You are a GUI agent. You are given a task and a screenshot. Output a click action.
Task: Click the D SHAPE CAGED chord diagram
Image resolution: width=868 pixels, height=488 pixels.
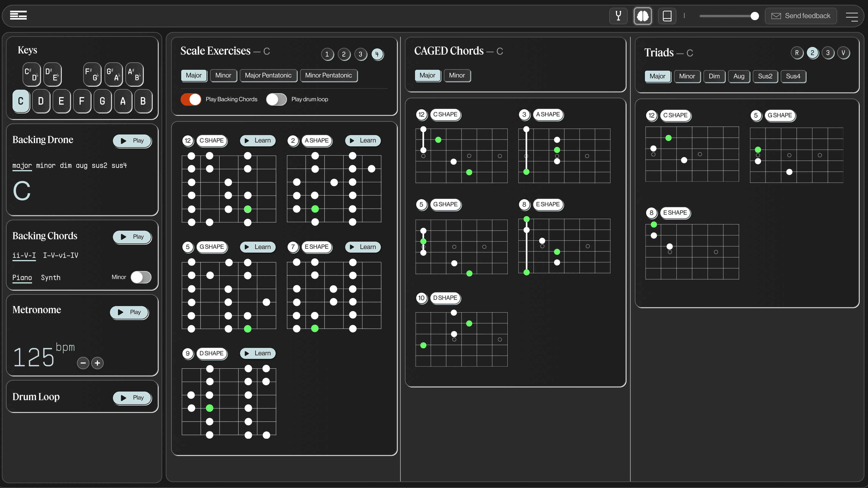(461, 339)
